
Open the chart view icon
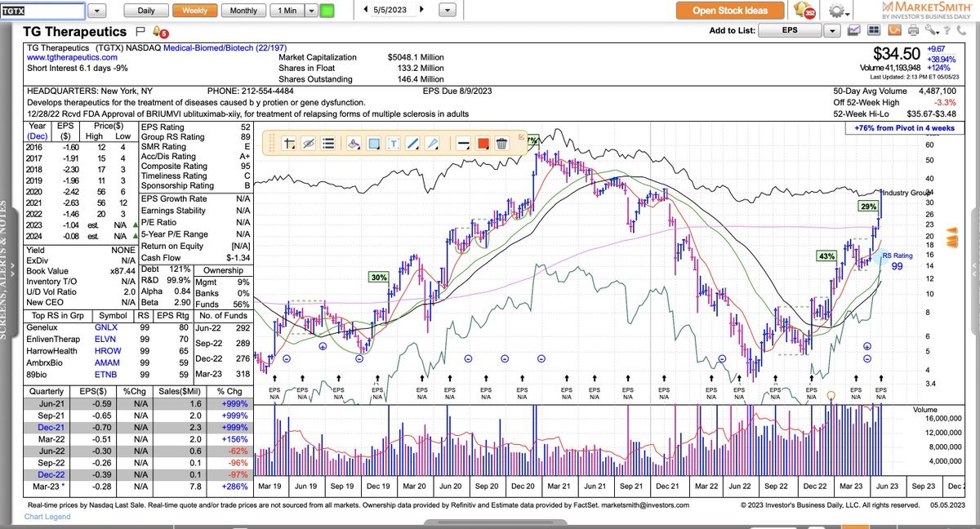pos(854,31)
